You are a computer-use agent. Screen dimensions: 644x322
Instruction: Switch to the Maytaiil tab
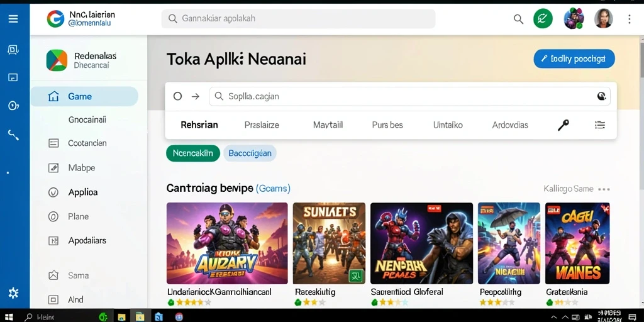[328, 125]
